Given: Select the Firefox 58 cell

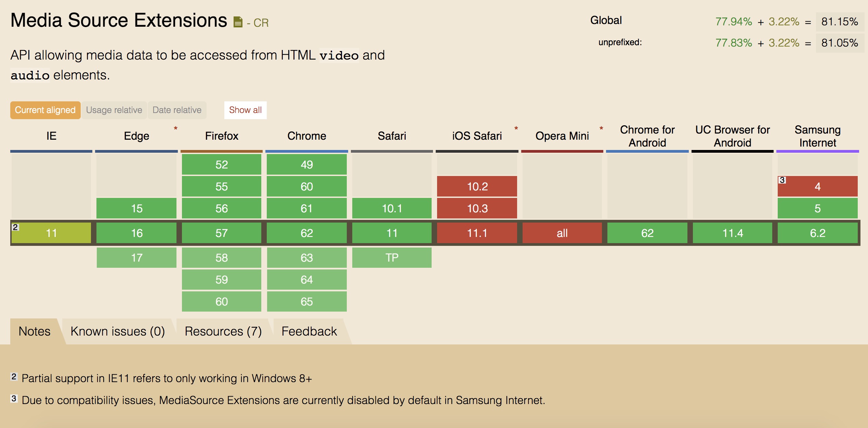Looking at the screenshot, I should [222, 257].
